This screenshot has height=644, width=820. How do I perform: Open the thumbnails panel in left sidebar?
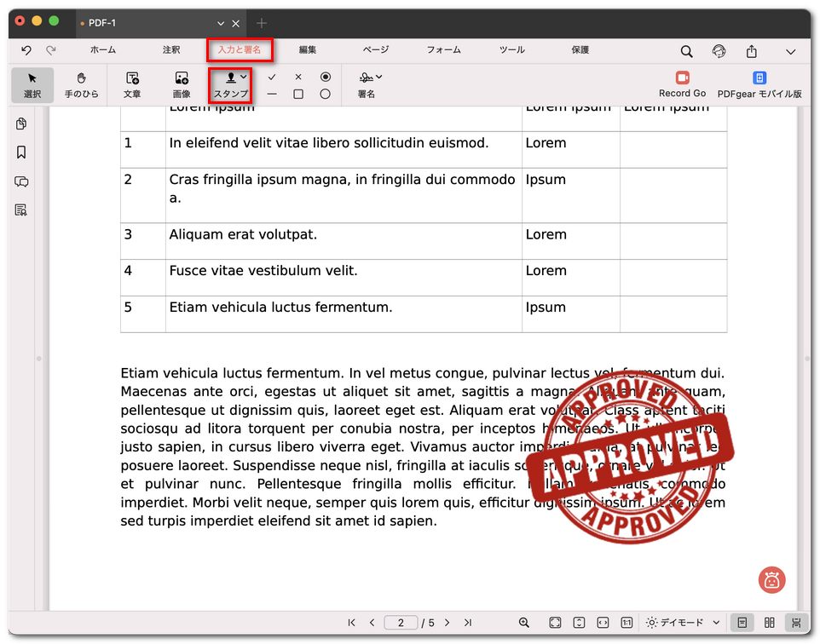click(22, 124)
